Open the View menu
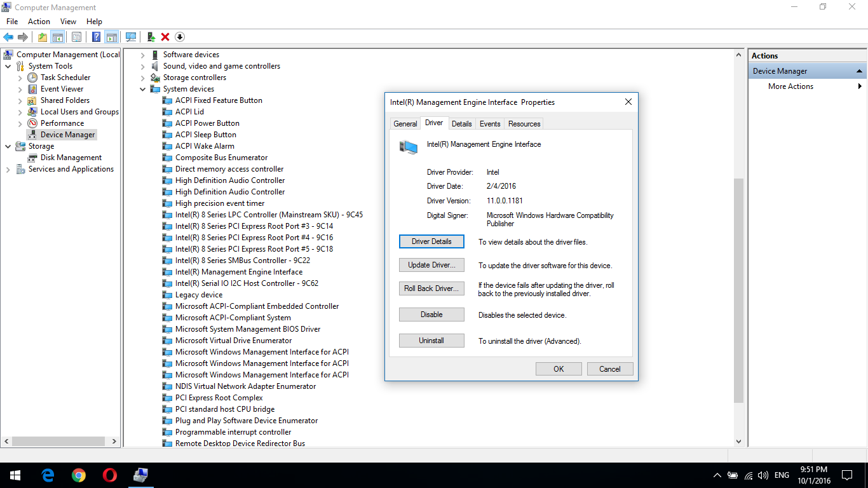 coord(68,22)
